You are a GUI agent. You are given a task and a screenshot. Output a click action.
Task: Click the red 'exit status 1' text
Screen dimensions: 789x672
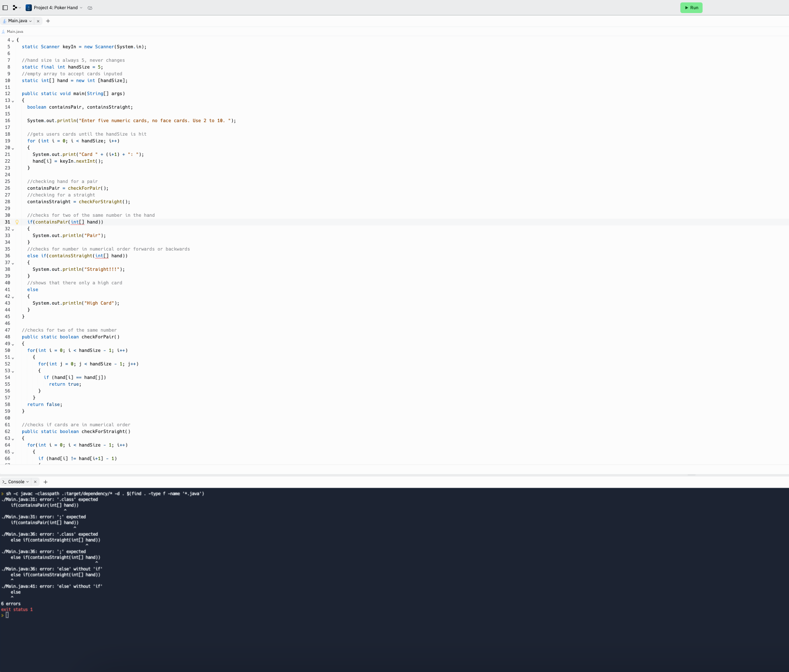(17, 610)
